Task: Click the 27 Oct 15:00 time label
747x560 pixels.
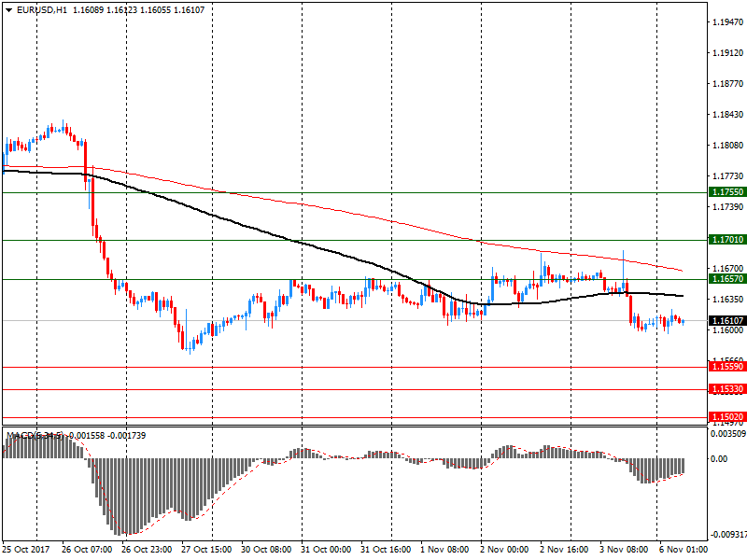Action: 206,550
